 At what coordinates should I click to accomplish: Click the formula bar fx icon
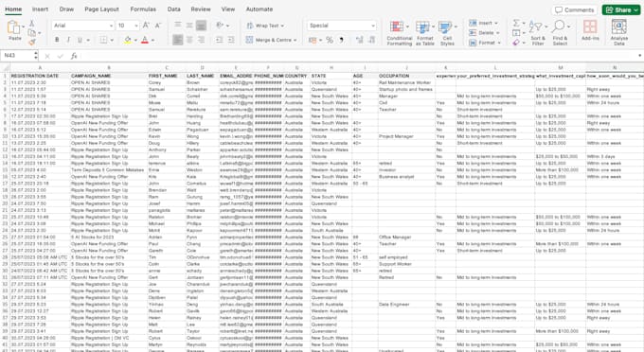coord(74,56)
